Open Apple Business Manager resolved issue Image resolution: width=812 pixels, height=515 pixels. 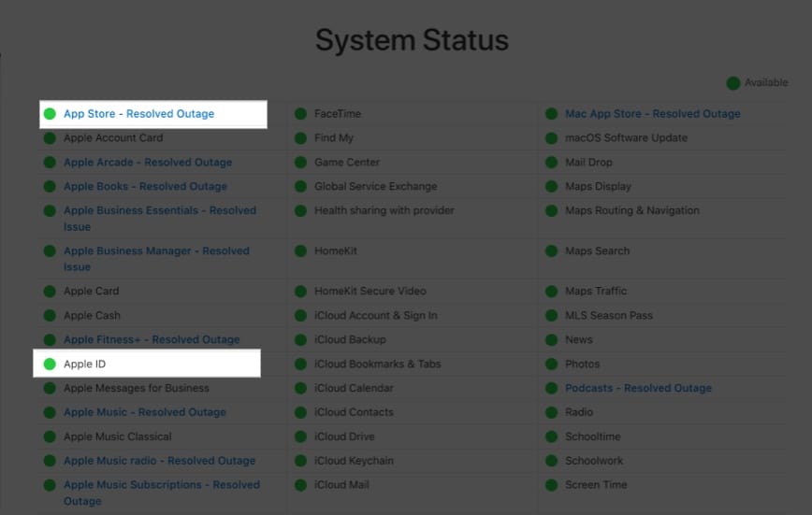156,251
